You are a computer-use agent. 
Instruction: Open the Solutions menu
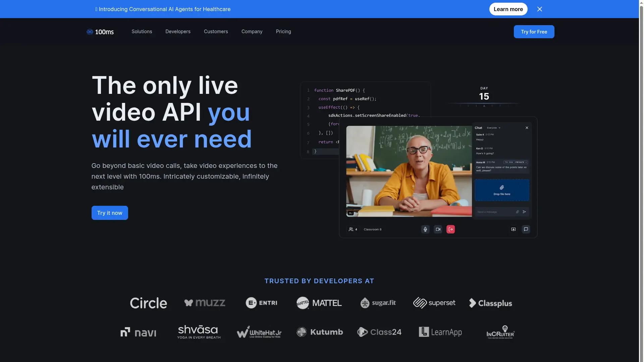[x=142, y=32]
